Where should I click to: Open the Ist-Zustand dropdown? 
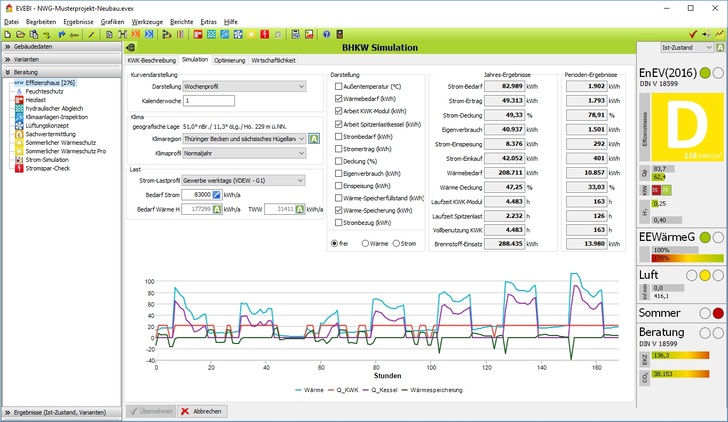[687, 47]
